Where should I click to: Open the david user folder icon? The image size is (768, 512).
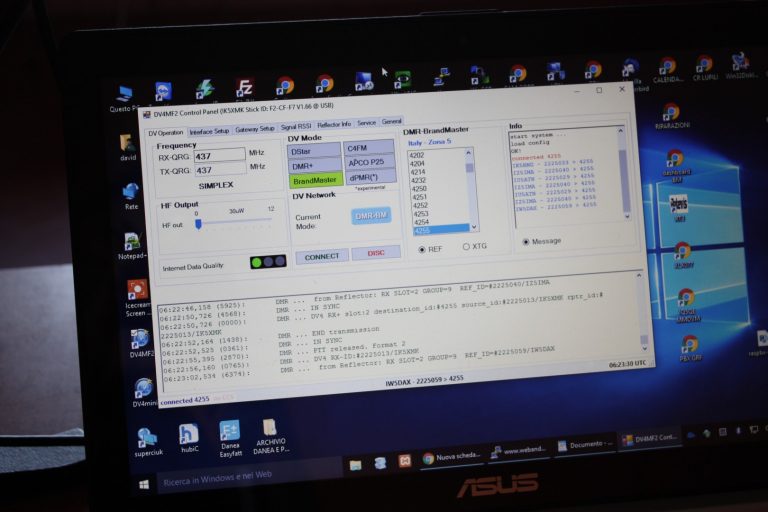(128, 147)
